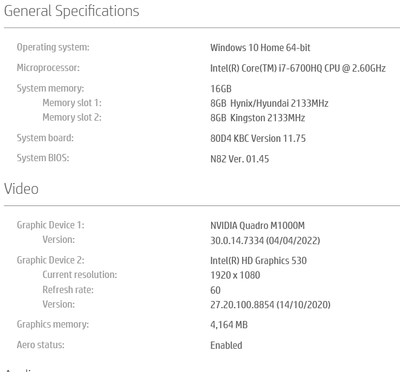Click the Intel(R) HD Graphics 530 text
The height and width of the screenshot is (372, 400).
point(258,260)
